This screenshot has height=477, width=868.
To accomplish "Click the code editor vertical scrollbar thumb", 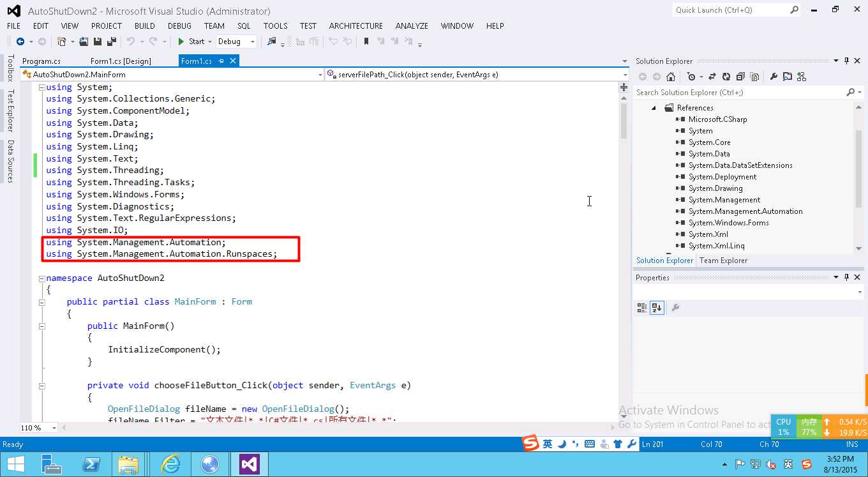I will pos(624,120).
